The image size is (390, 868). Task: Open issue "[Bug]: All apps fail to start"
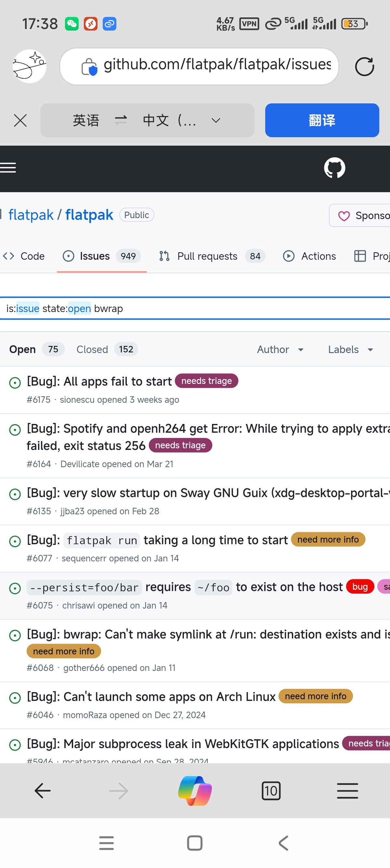[99, 381]
